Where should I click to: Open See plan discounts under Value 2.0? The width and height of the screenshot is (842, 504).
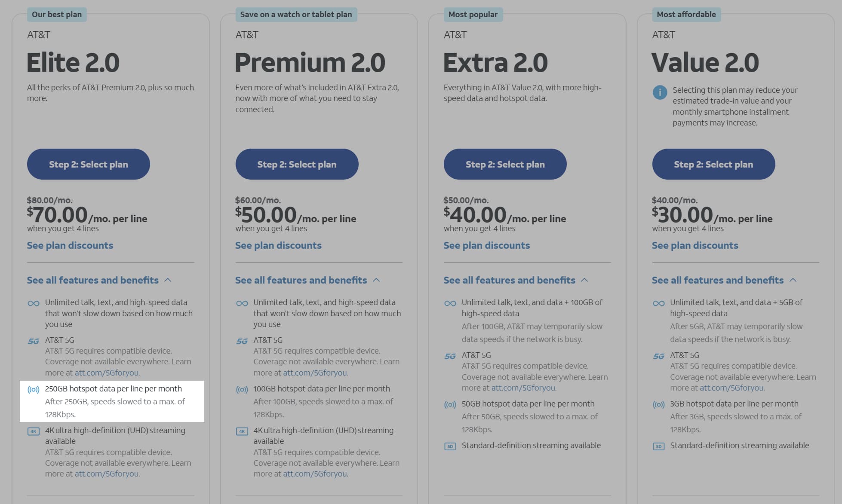[x=695, y=245]
